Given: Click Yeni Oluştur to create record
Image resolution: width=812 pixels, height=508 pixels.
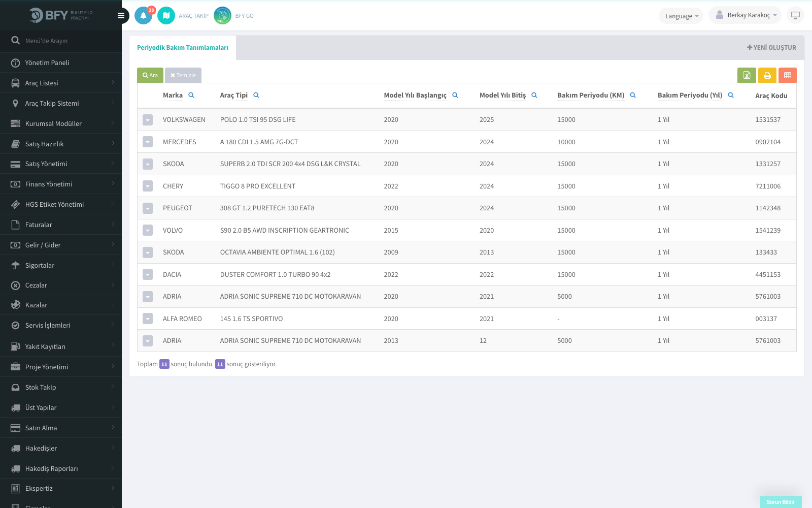Looking at the screenshot, I should tap(771, 48).
